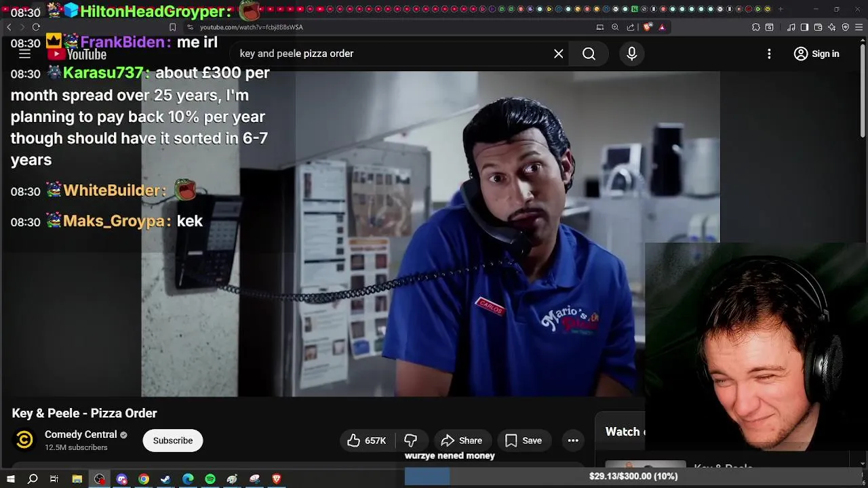
Task: Open Windows Start menu
Action: [x=10, y=479]
